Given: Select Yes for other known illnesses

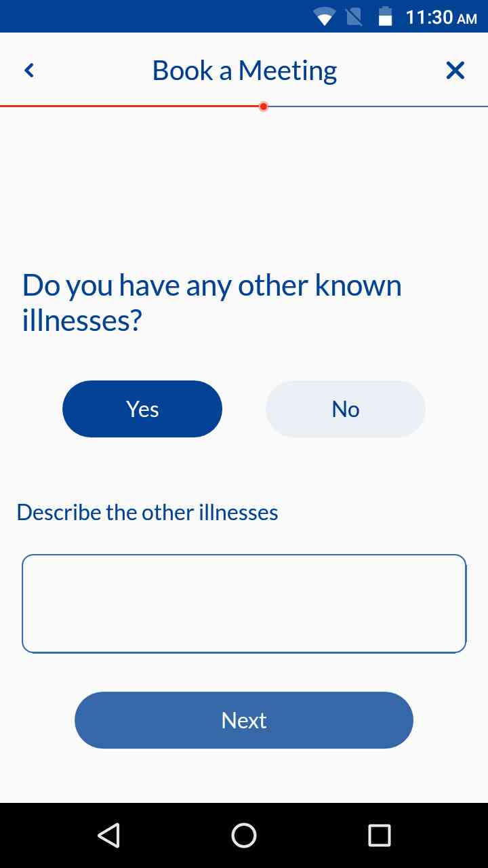Looking at the screenshot, I should point(142,409).
